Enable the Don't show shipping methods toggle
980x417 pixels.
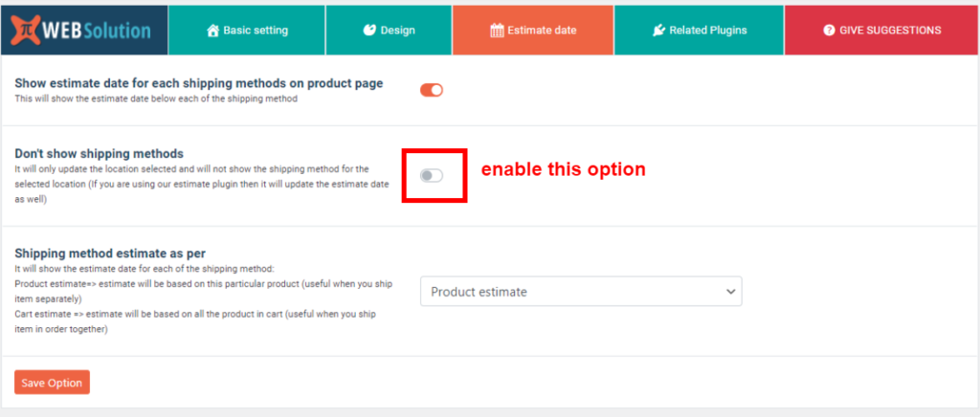click(432, 175)
